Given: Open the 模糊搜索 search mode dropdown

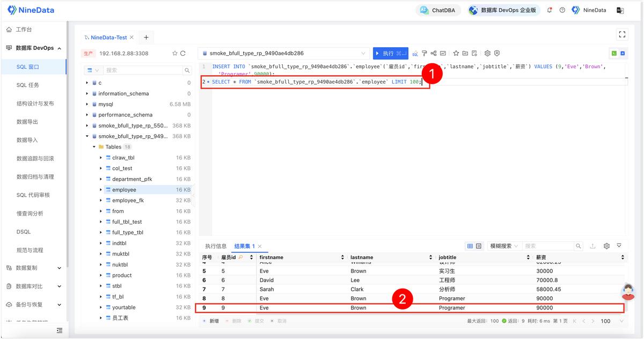Looking at the screenshot, I should (504, 246).
